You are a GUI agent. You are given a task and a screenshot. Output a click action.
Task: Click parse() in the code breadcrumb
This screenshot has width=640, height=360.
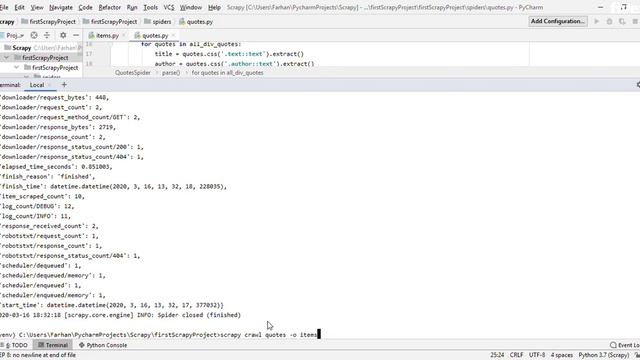[171, 73]
